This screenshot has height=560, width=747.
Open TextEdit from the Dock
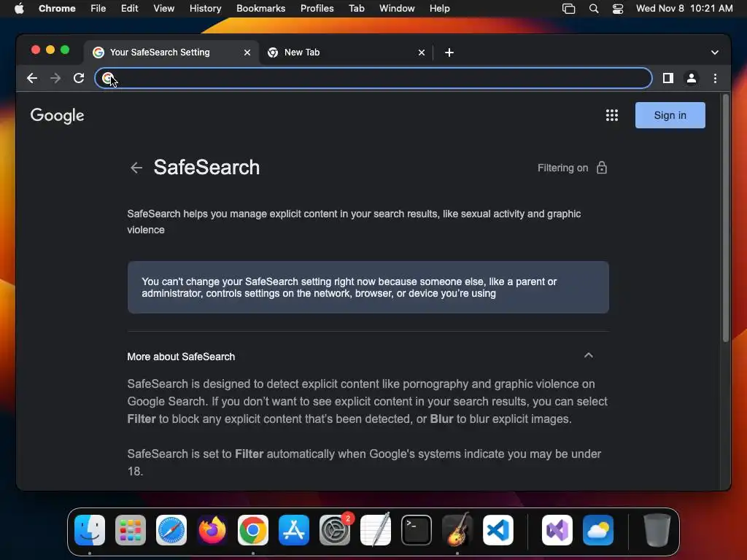click(x=376, y=530)
